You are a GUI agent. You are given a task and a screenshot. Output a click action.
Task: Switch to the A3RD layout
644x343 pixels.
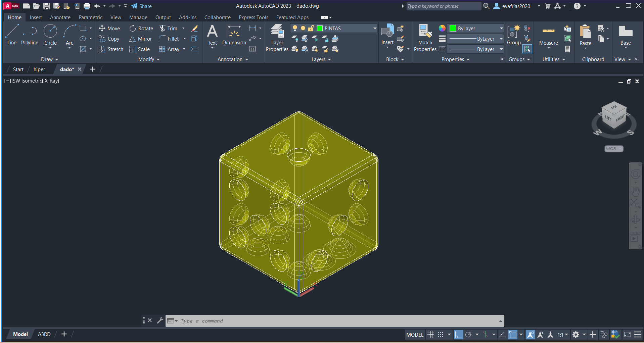44,334
